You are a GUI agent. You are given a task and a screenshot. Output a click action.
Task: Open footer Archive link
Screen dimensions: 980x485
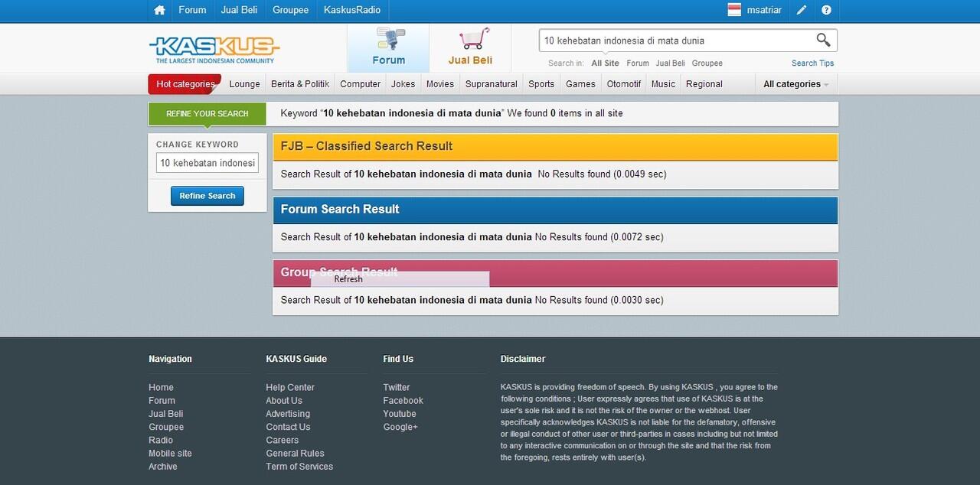coord(163,467)
